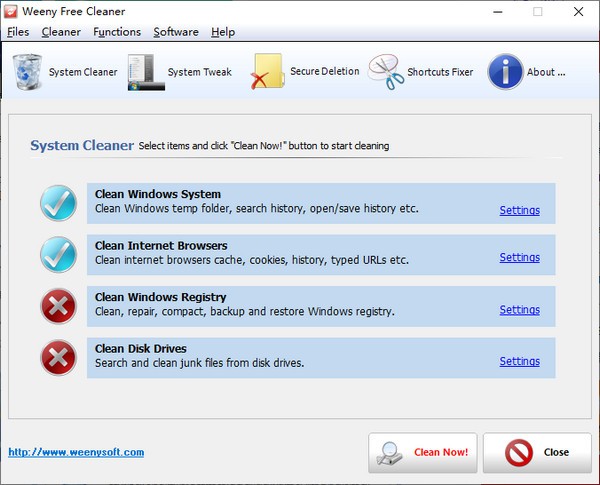This screenshot has height=485, width=600.
Task: Enable Clean Windows Registry toggle
Action: pos(59,306)
